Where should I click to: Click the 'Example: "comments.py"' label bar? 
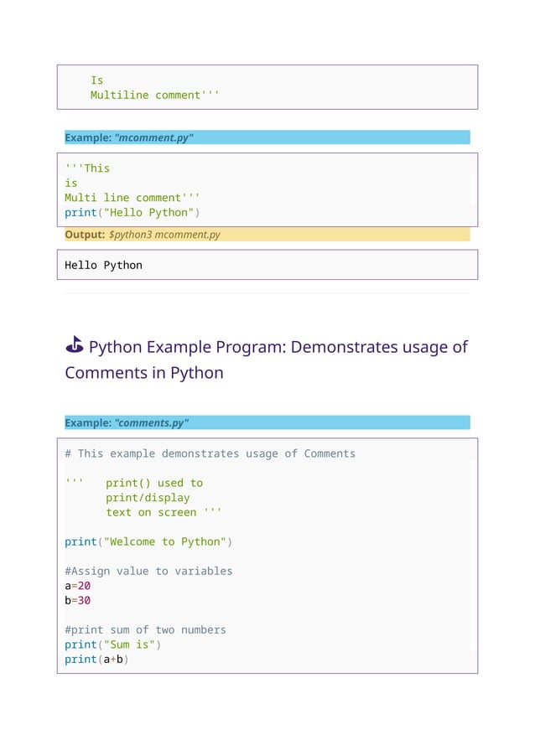point(267,422)
